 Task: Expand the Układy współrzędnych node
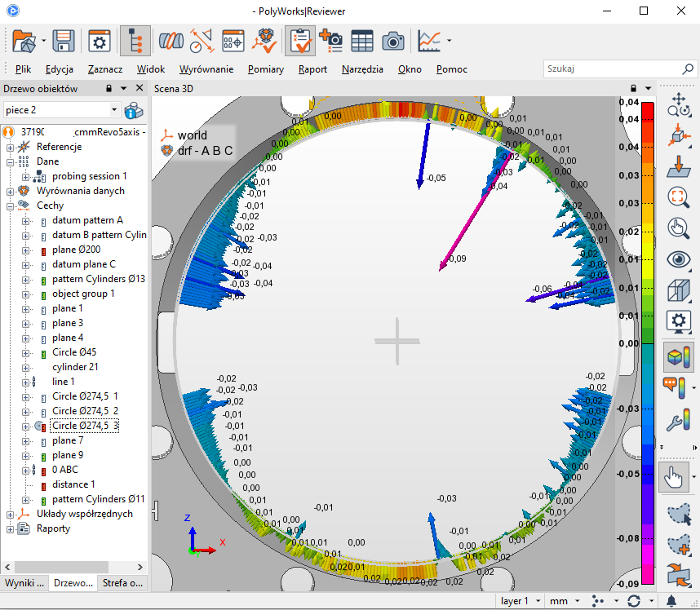10,515
